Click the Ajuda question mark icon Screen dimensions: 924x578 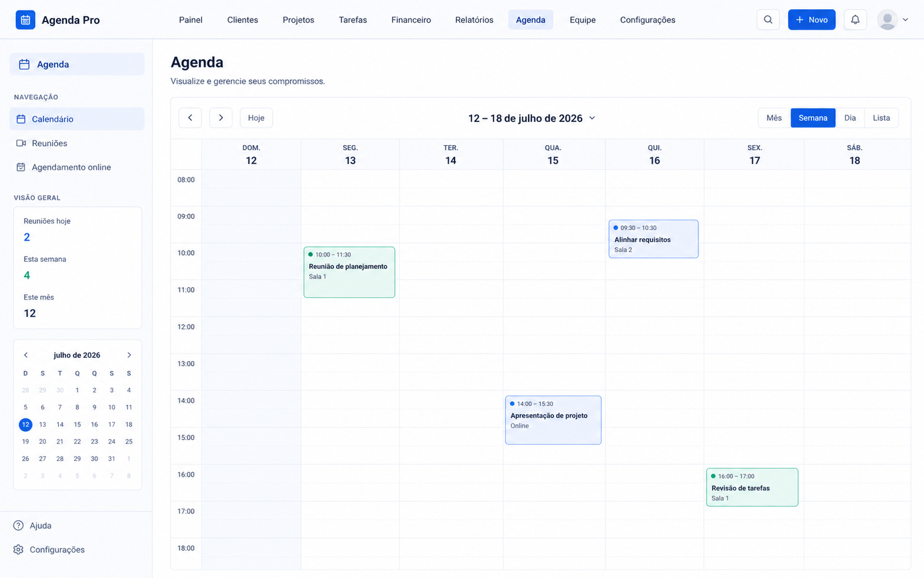[18, 525]
